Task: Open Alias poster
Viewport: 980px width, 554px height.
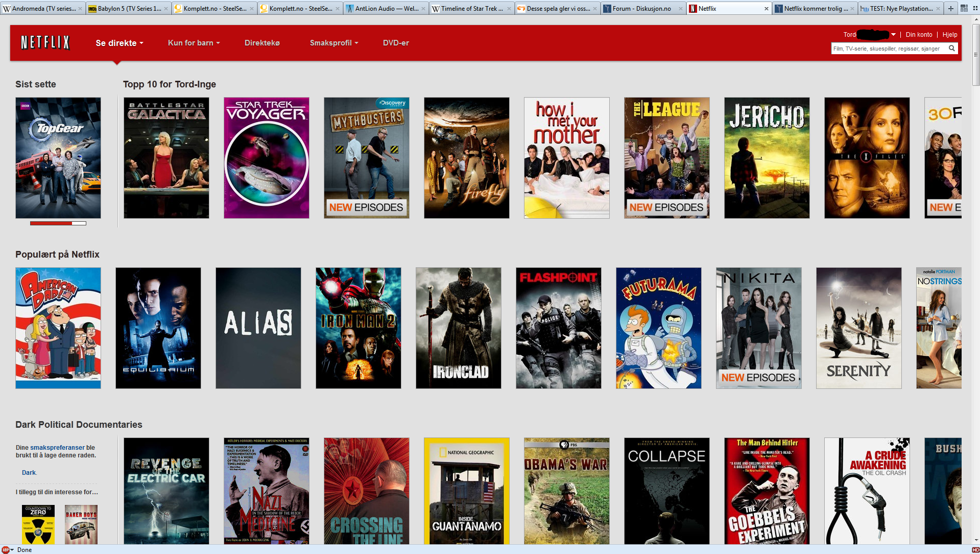Action: pos(258,328)
